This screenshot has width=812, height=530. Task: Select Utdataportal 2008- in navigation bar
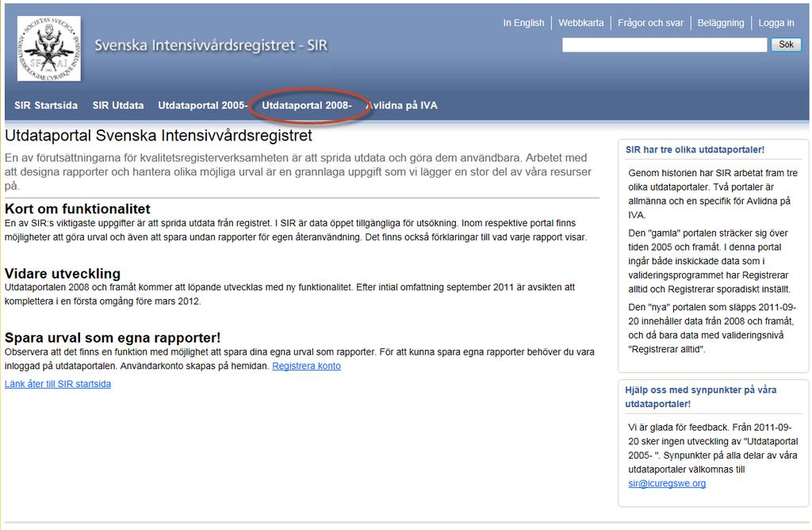click(307, 106)
